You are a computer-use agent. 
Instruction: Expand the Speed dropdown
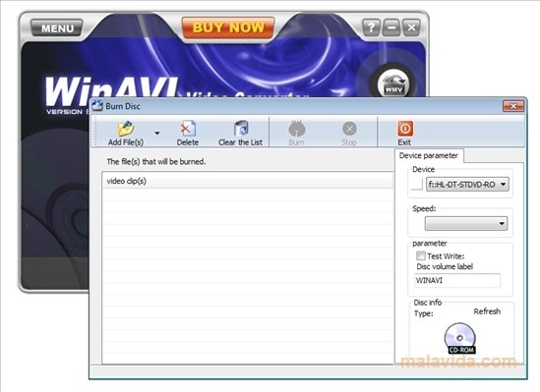pyautogui.click(x=502, y=224)
